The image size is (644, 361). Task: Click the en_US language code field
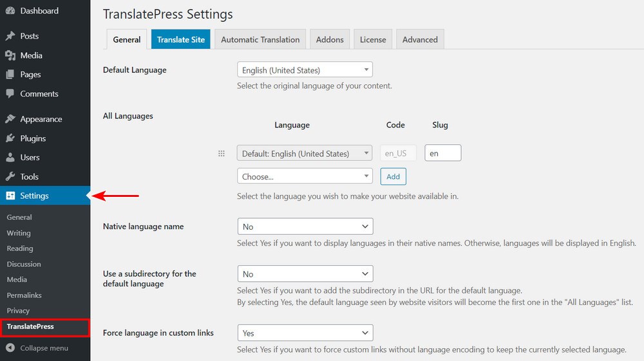click(x=398, y=153)
